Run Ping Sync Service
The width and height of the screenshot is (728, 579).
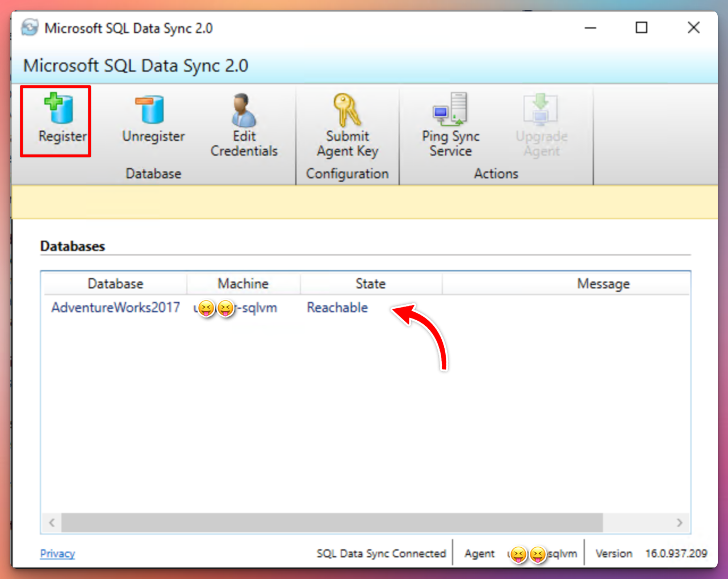[x=450, y=125]
